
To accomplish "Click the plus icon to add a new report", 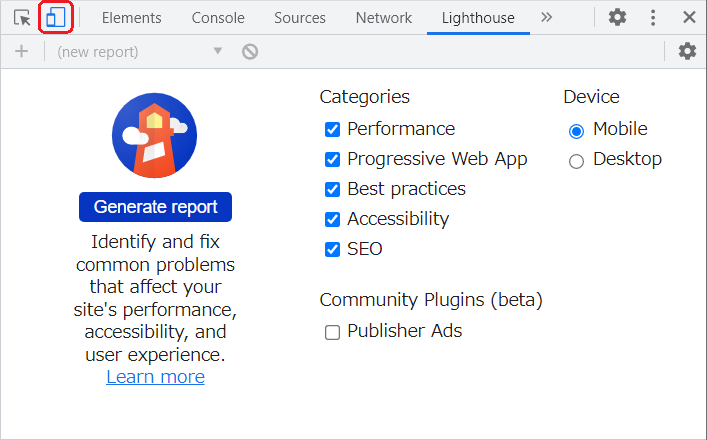I will point(21,51).
